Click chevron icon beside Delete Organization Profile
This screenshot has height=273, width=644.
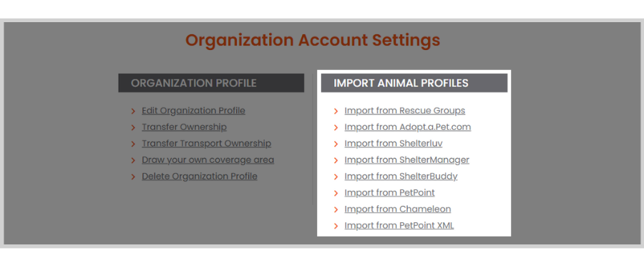point(133,177)
